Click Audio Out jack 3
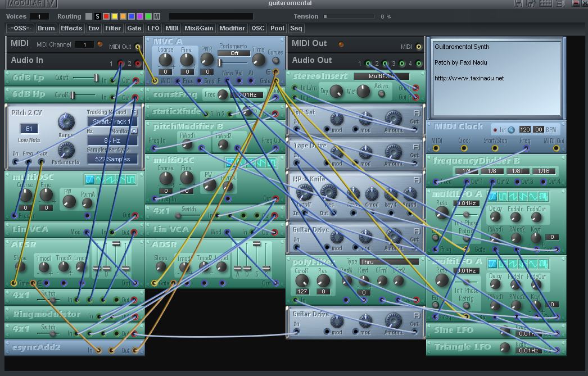 [x=402, y=64]
